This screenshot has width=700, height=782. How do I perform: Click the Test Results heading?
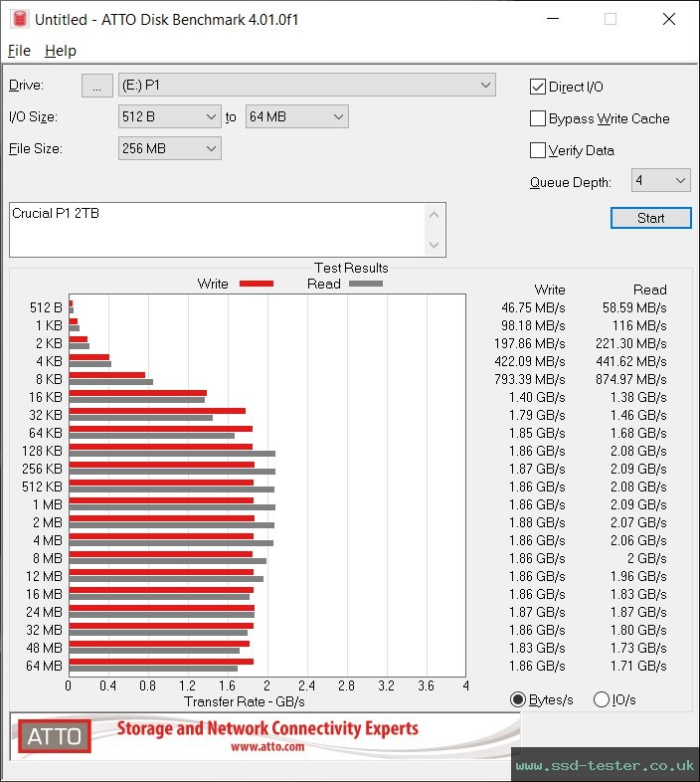351,268
